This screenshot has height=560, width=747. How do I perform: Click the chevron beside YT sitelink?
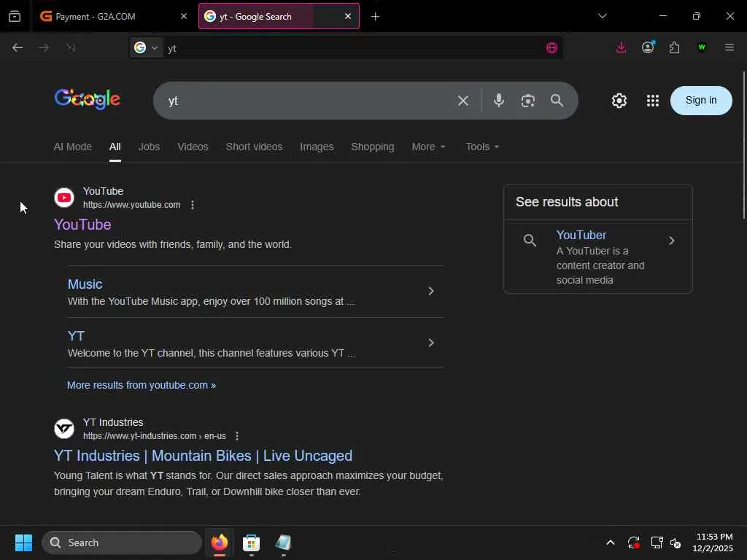[431, 343]
